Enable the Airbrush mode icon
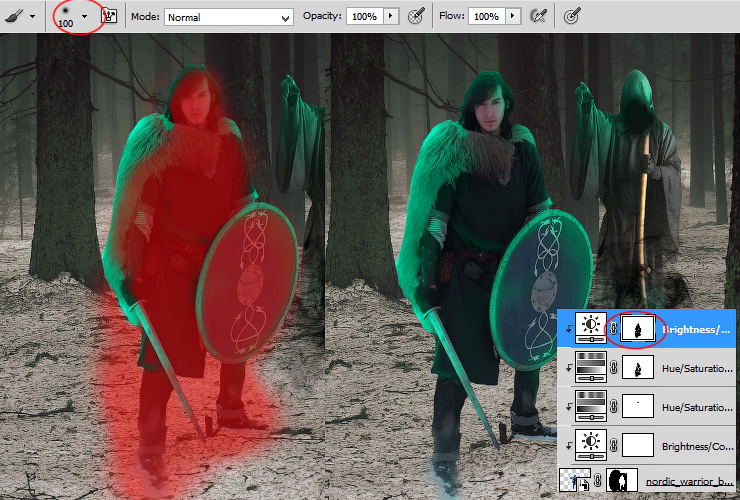740x500 pixels. pyautogui.click(x=538, y=16)
